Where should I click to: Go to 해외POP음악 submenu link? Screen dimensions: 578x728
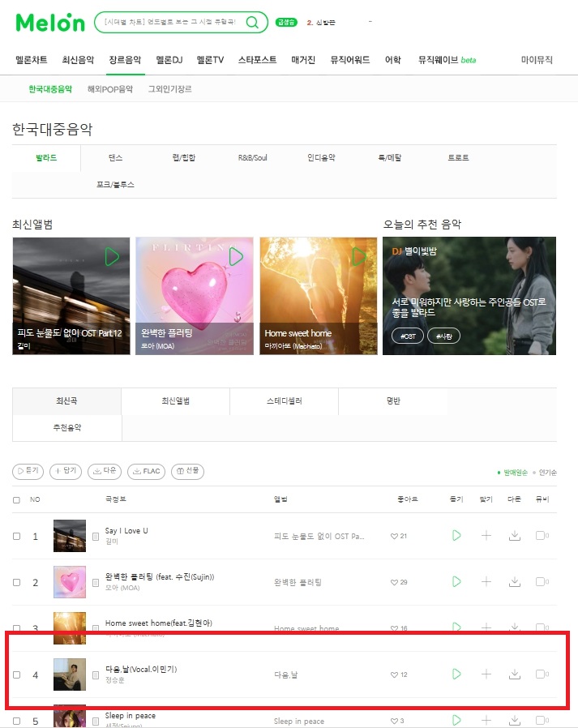110,88
